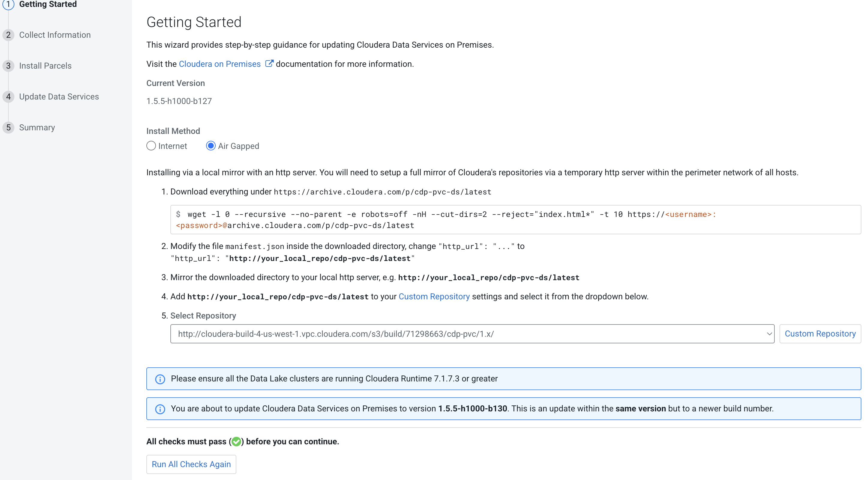Select the Air Gapped install method
868x480 pixels.
point(211,146)
